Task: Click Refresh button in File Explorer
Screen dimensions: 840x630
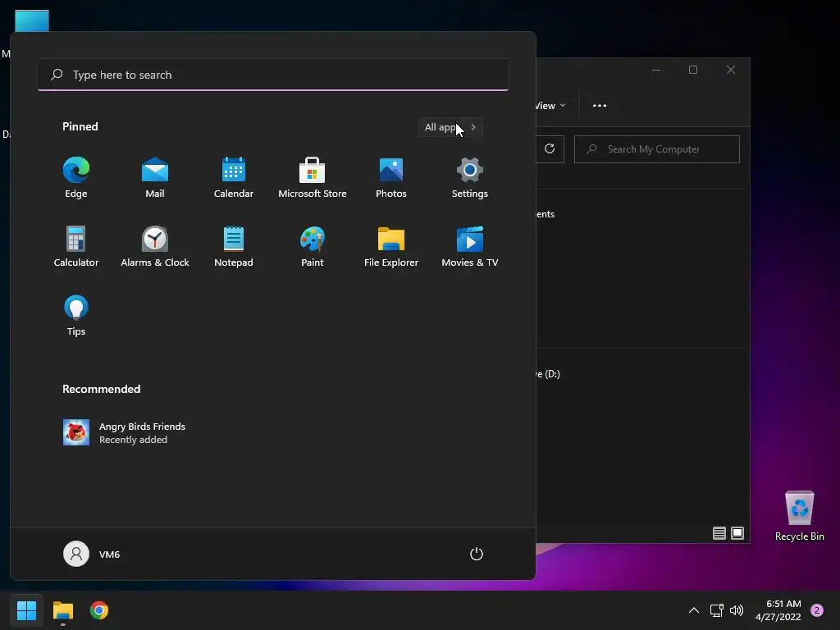Action: (x=550, y=149)
